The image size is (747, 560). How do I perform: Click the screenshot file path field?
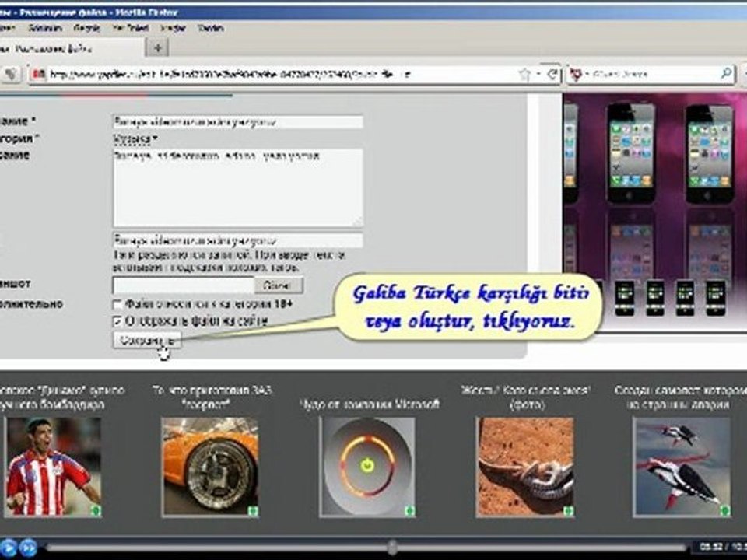pos(184,285)
